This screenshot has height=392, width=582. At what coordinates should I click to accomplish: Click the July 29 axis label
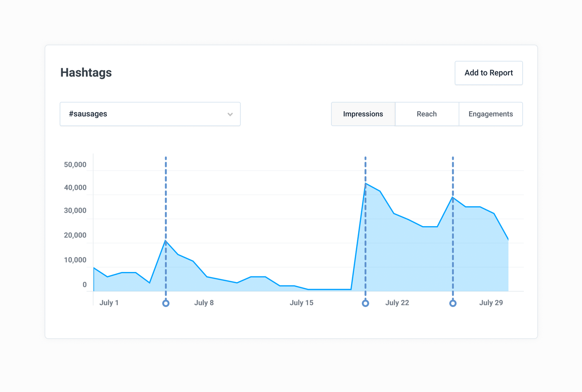(x=491, y=303)
